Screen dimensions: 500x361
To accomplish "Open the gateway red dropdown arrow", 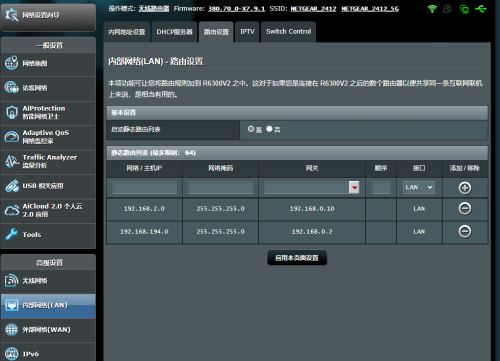I will tap(354, 187).
